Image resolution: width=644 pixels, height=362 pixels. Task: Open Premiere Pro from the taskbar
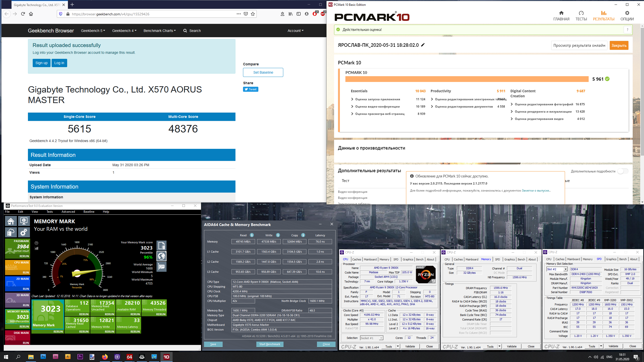(80, 357)
